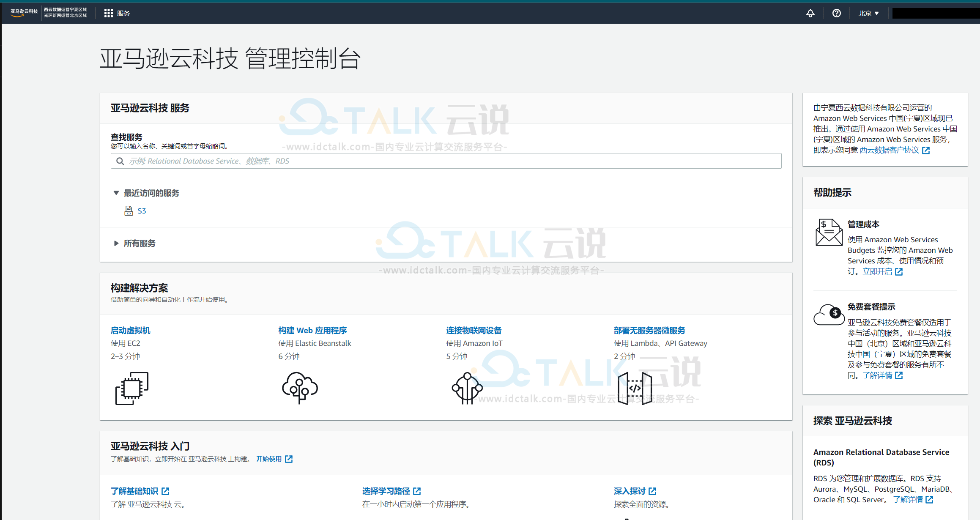Click the Amazon cloud logo in header
Image resolution: width=980 pixels, height=520 pixels.
pos(24,13)
